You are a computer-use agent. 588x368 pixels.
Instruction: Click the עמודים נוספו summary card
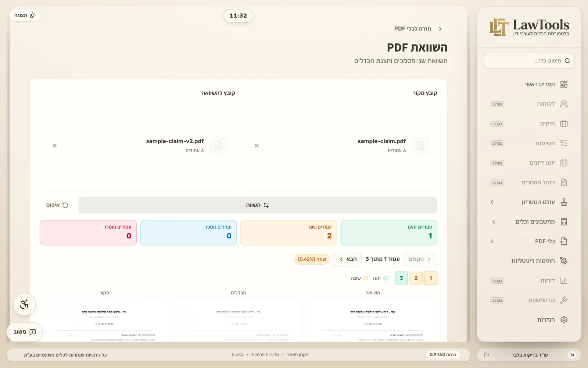pyautogui.click(x=188, y=233)
